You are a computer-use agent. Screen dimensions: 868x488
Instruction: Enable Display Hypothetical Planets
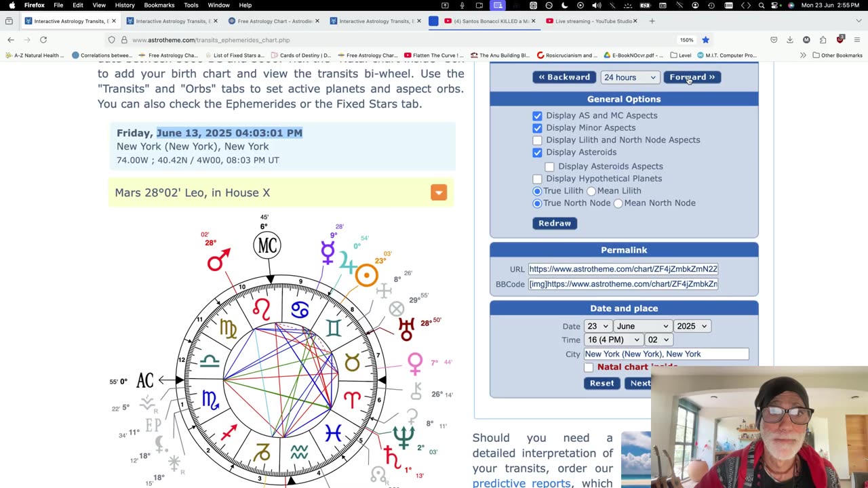[537, 179]
